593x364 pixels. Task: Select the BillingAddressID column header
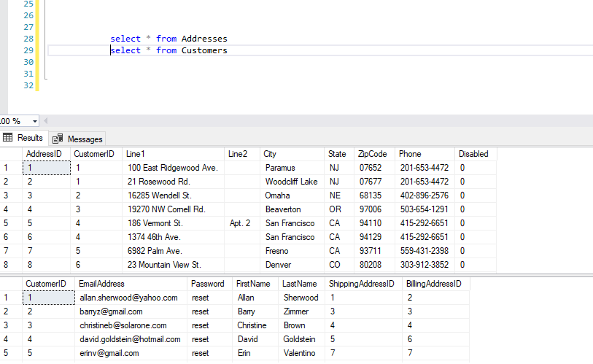435,284
